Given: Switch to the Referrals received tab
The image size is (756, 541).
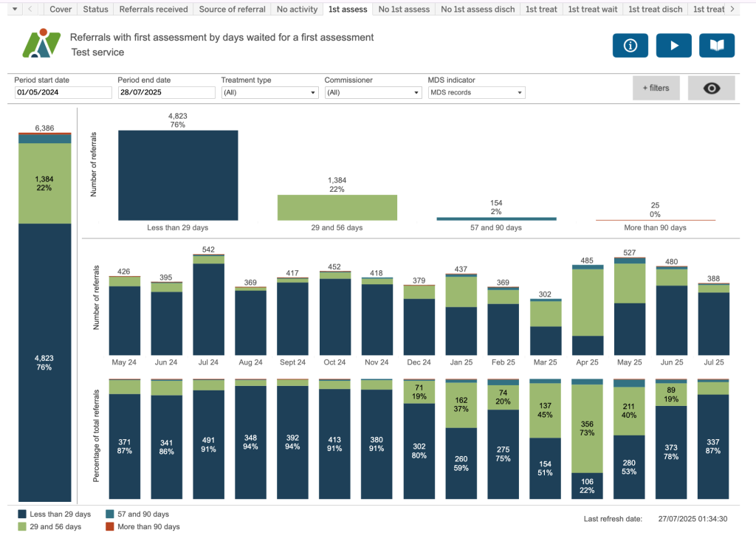Looking at the screenshot, I should point(154,10).
